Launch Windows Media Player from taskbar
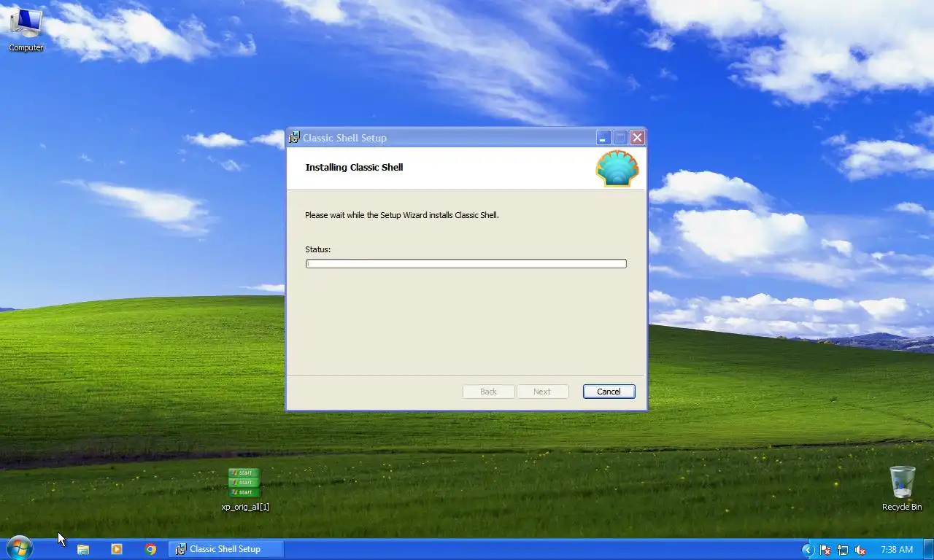The width and height of the screenshot is (934, 560). pyautogui.click(x=117, y=549)
